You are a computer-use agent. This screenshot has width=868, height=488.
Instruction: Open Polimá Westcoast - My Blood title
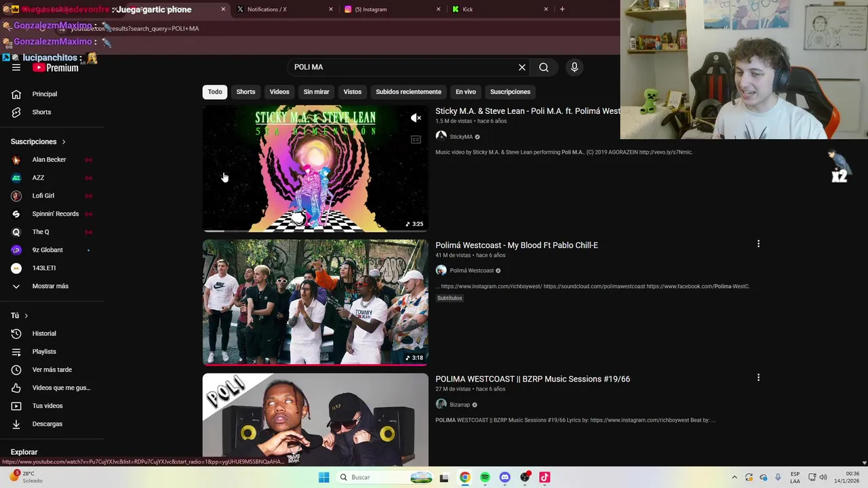pos(517,245)
